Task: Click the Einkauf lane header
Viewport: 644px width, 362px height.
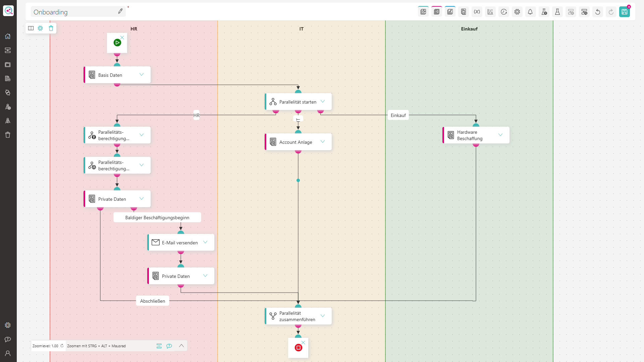Action: pos(469,29)
